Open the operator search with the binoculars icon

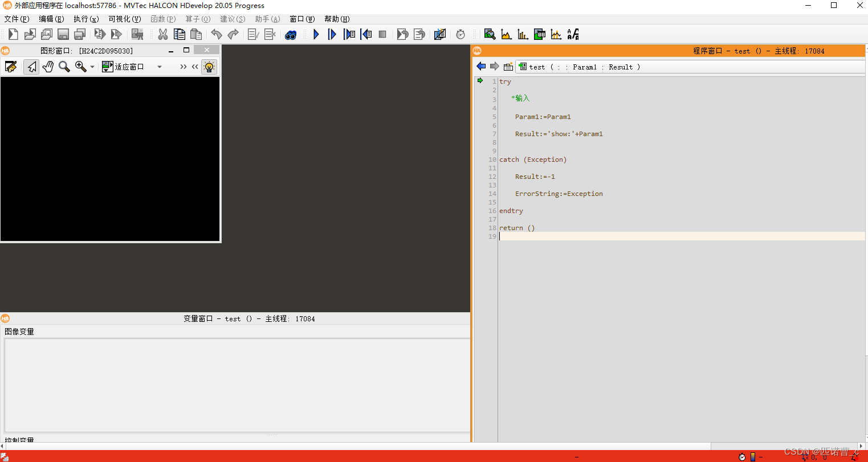coord(291,34)
